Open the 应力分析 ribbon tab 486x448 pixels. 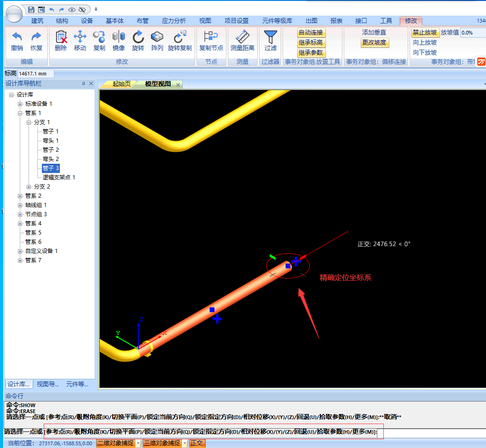pos(174,21)
